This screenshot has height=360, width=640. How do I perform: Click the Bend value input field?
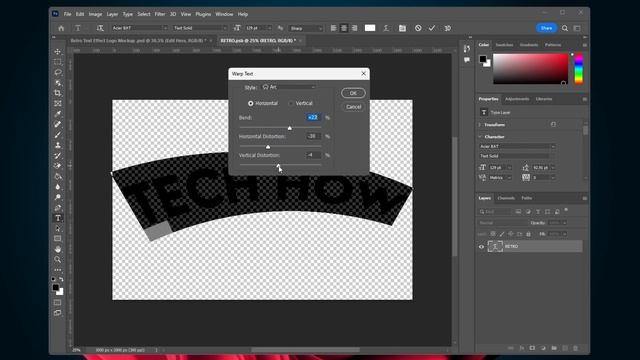313,118
